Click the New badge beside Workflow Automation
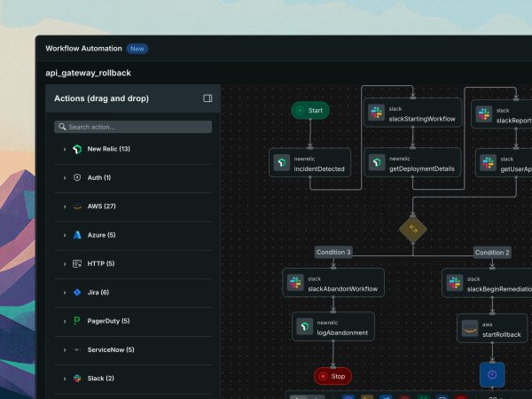532x399 pixels. 137,49
